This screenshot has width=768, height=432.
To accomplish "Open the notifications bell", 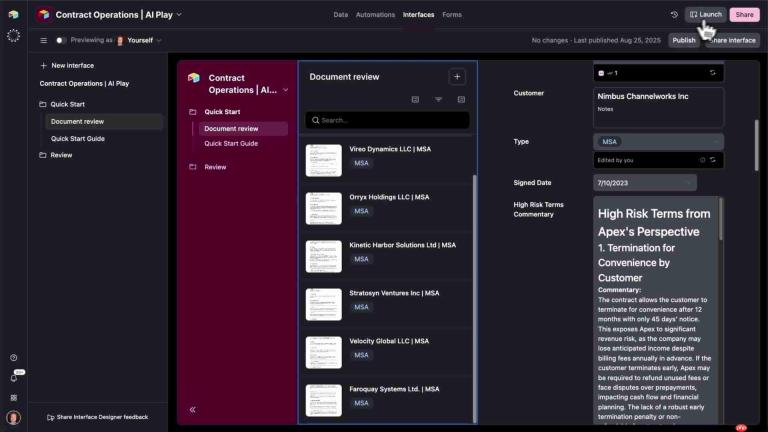I will [14, 378].
